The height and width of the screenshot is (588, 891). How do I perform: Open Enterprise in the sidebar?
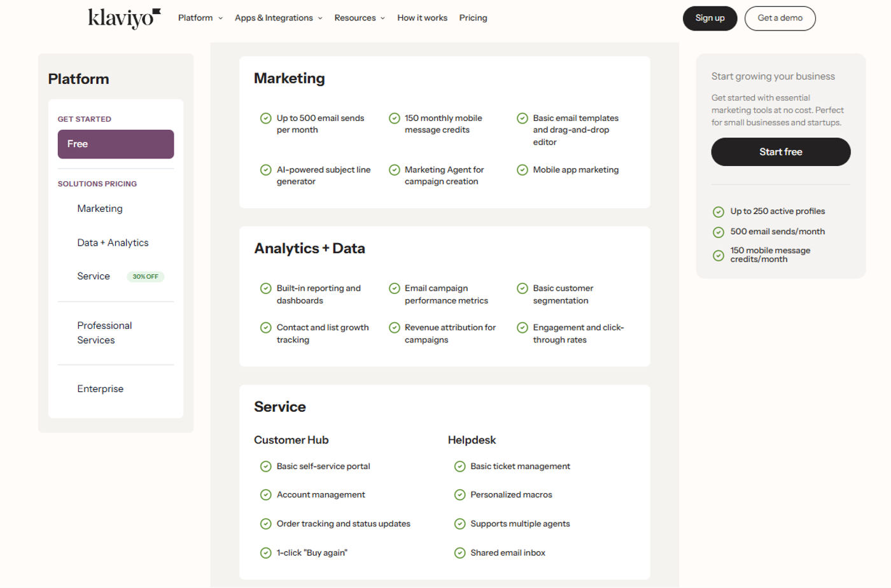101,389
